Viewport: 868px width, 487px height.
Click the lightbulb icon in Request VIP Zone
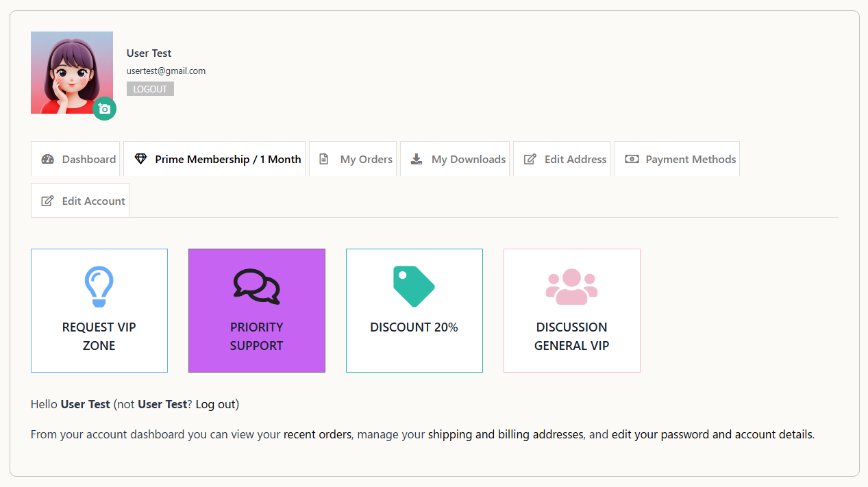(x=99, y=286)
